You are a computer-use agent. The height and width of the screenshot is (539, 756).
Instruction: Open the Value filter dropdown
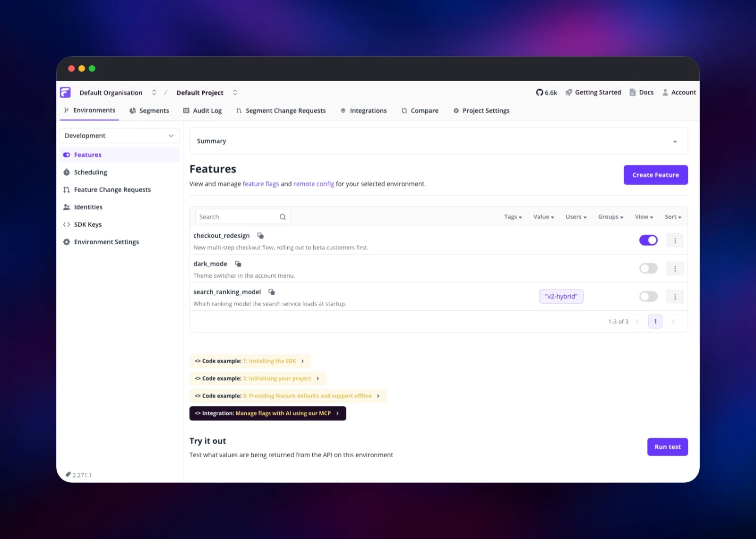pyautogui.click(x=543, y=217)
